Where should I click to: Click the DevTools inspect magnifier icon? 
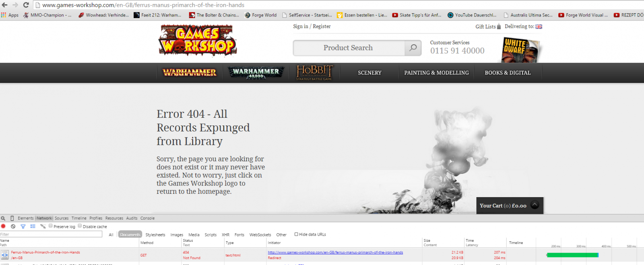tap(3, 218)
